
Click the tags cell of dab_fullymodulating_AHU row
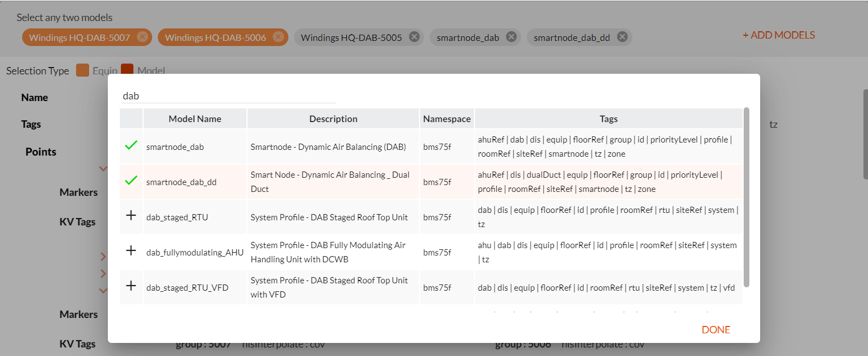(x=609, y=252)
